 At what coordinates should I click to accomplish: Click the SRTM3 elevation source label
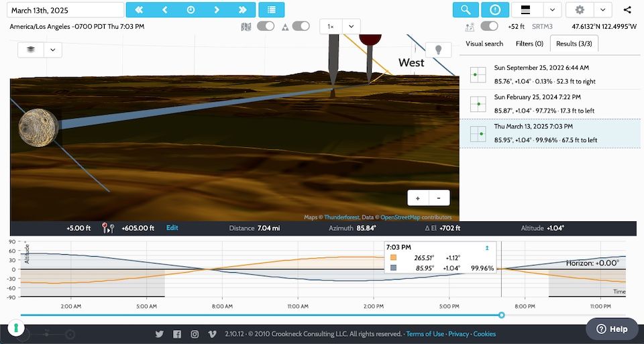click(542, 27)
